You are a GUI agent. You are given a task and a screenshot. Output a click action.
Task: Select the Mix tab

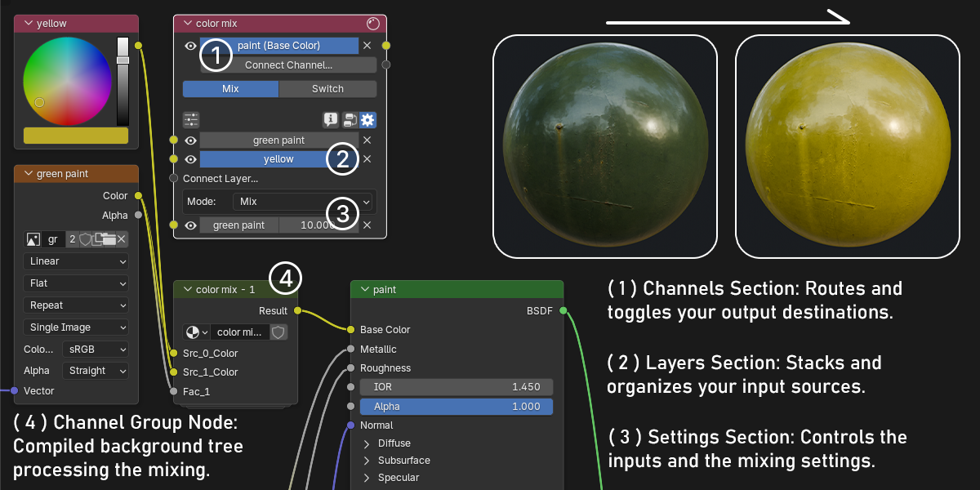tap(230, 88)
